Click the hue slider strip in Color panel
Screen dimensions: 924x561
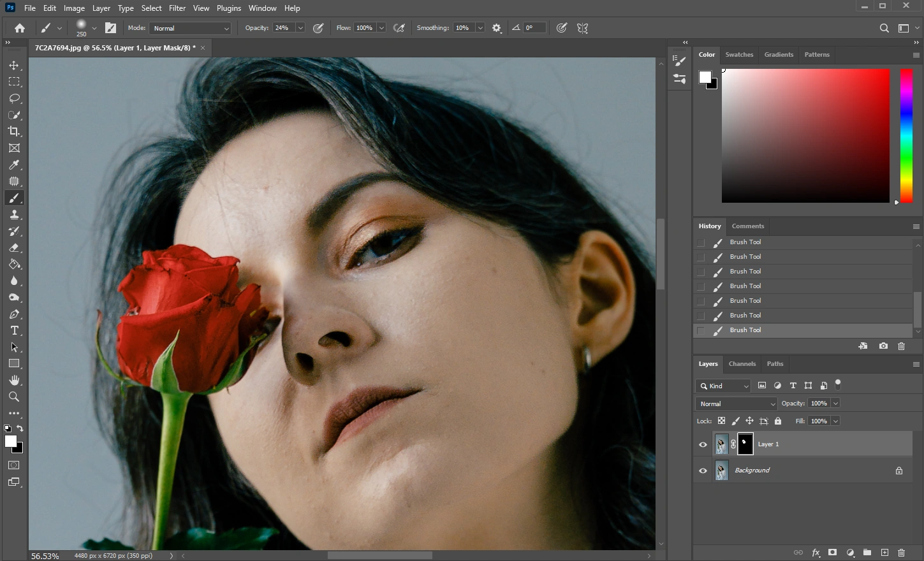(906, 136)
